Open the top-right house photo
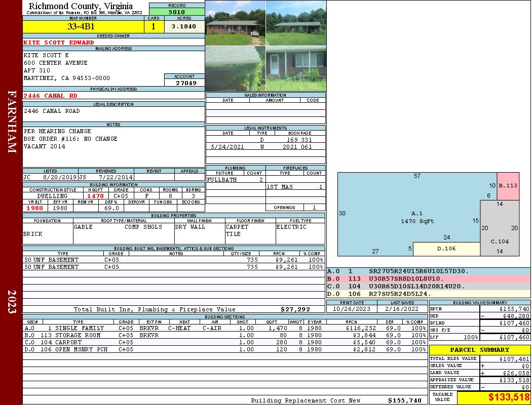Screen dimensions: 532x405 pos(296,23)
